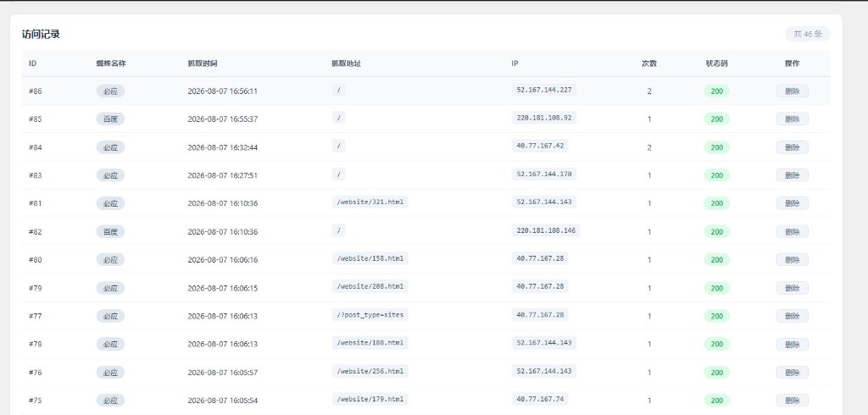Delete record #79
This screenshot has height=415, width=868.
(x=792, y=288)
